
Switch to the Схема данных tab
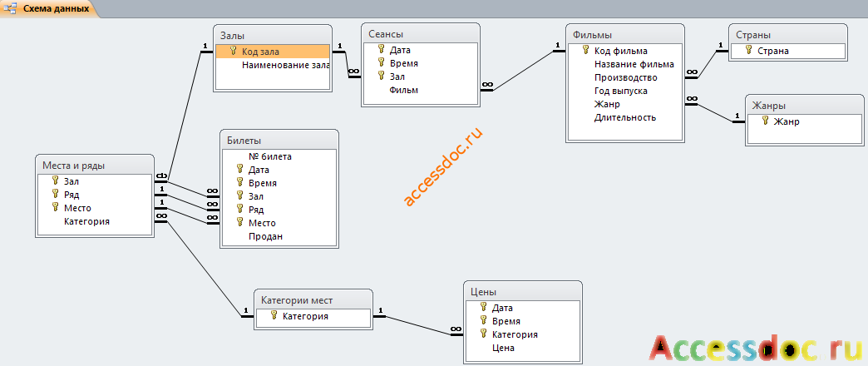[49, 8]
